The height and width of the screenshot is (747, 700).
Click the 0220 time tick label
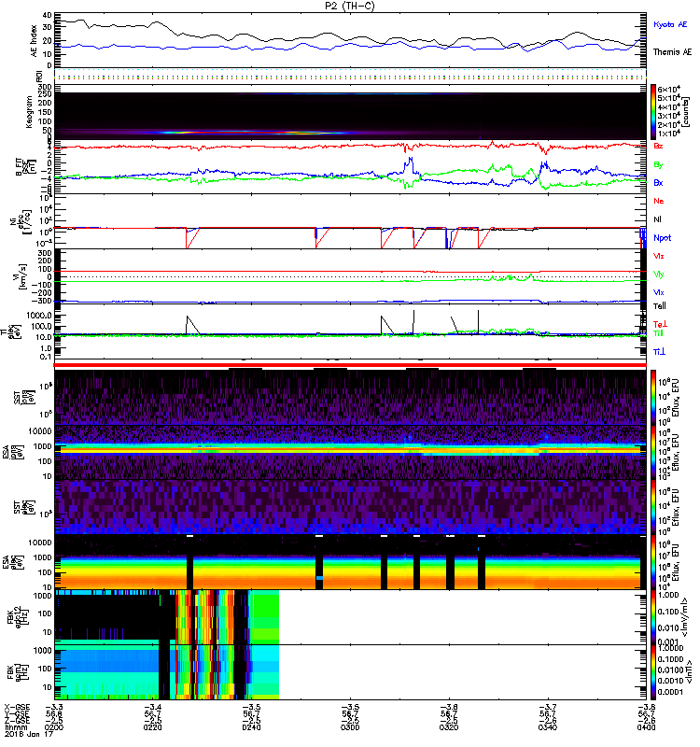[x=152, y=727]
